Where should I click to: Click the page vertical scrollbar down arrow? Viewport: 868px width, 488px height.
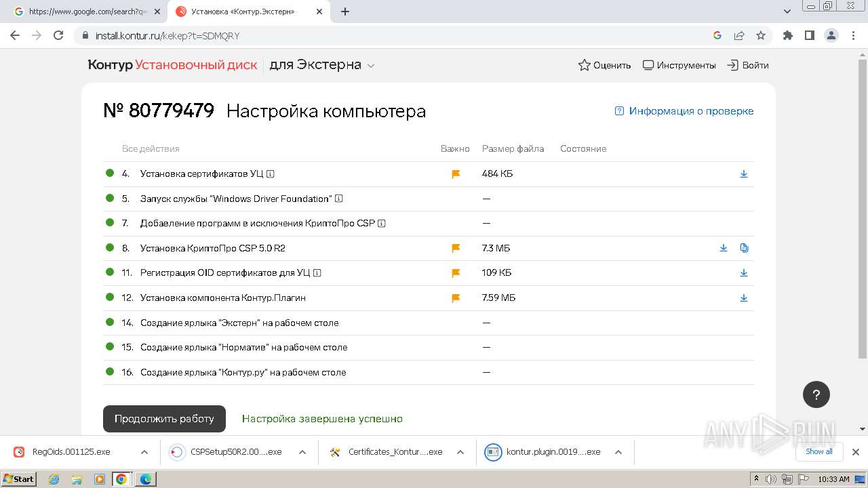pyautogui.click(x=862, y=429)
